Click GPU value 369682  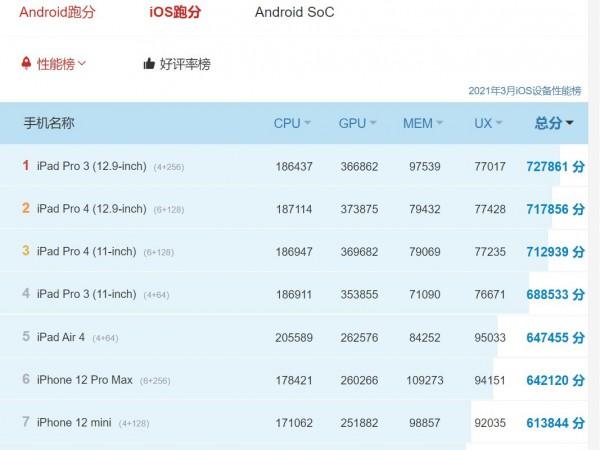coord(359,252)
